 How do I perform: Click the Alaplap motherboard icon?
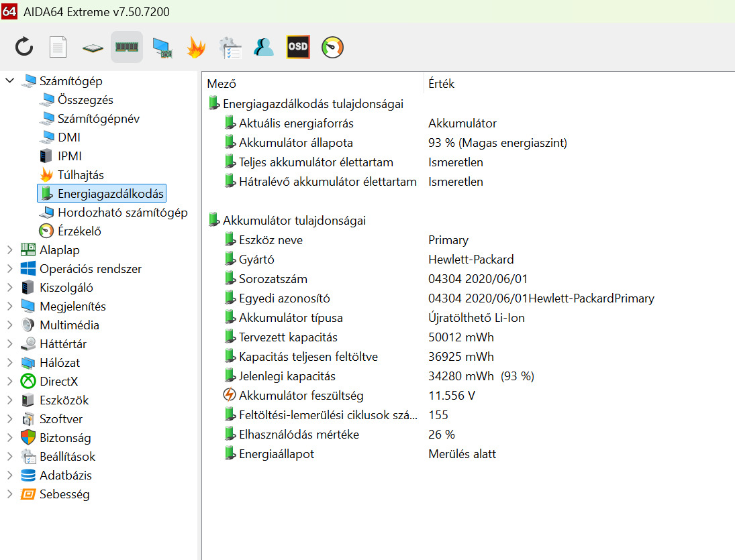tap(28, 249)
